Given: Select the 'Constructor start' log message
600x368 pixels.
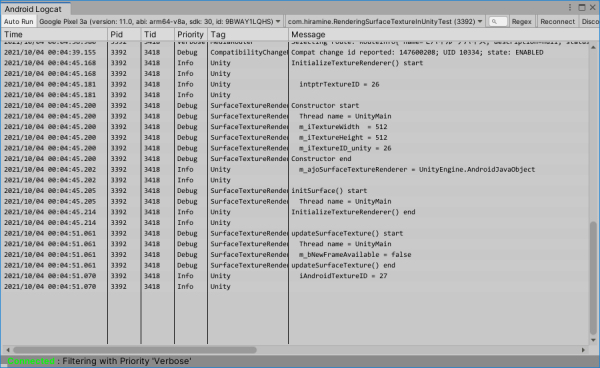Looking at the screenshot, I should coord(325,106).
